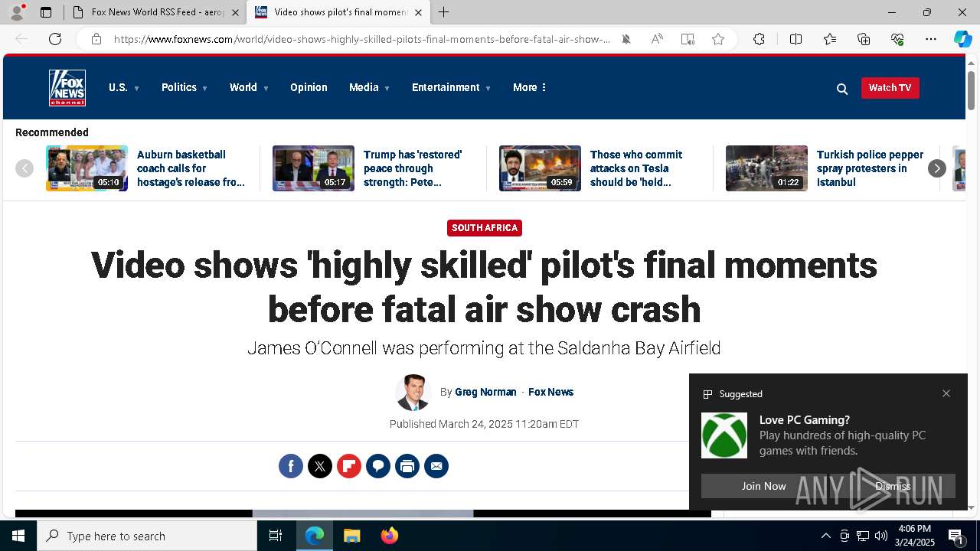Image resolution: width=980 pixels, height=551 pixels.
Task: View site information lock icon
Action: pyautogui.click(x=96, y=39)
